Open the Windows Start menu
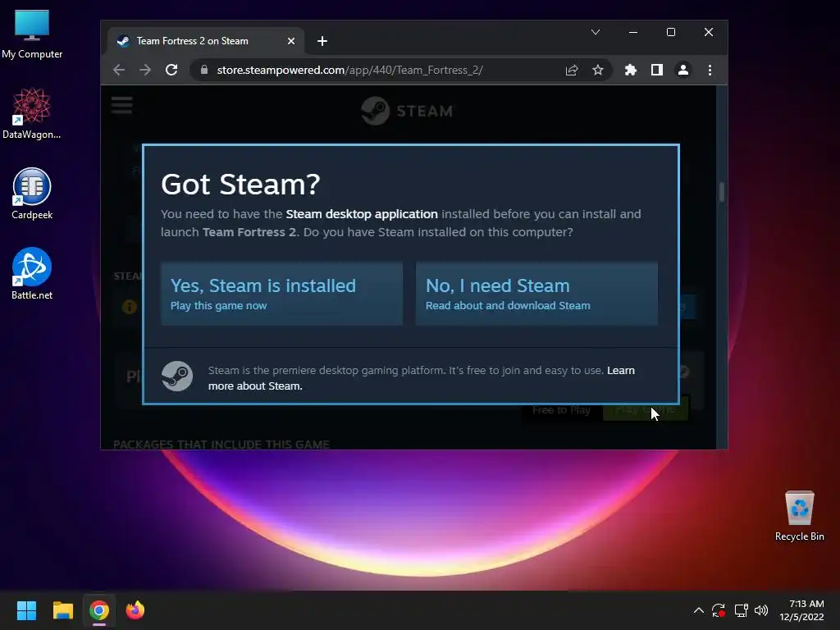Viewport: 840px width, 630px height. [x=26, y=610]
